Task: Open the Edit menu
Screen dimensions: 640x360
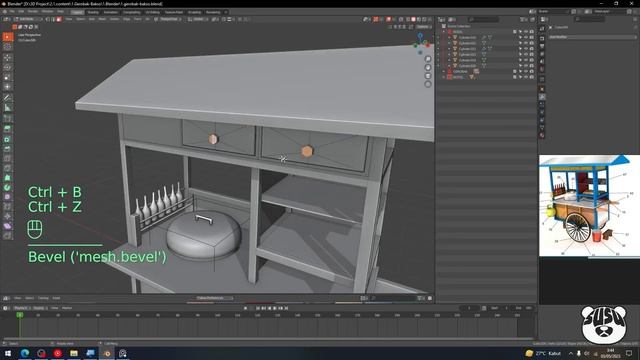Action: pos(21,12)
